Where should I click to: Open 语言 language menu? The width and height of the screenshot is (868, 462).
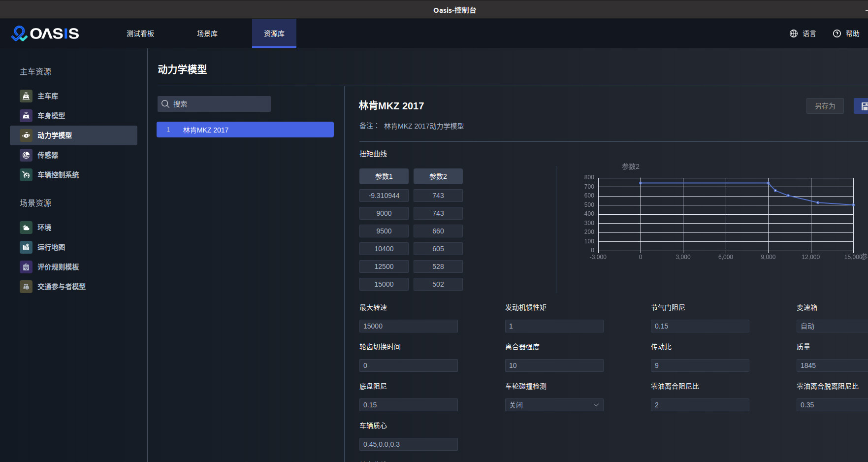803,33
